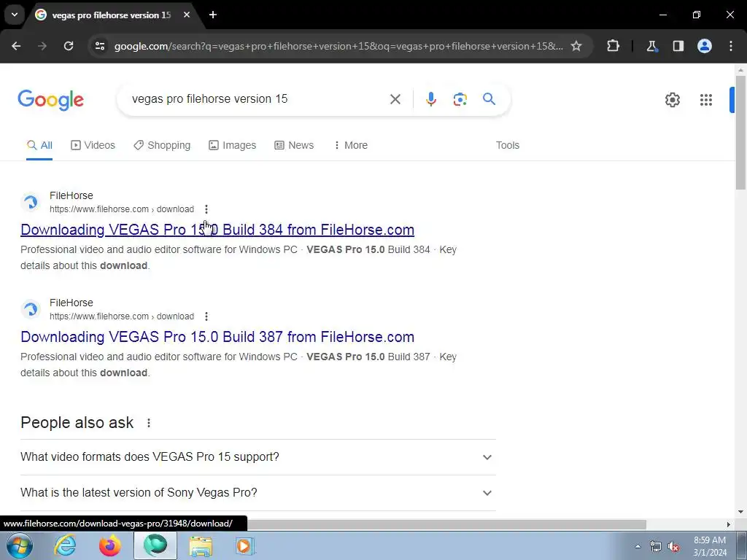Open Google quick settings gear
Viewport: 747px width, 560px height.
[x=672, y=100]
